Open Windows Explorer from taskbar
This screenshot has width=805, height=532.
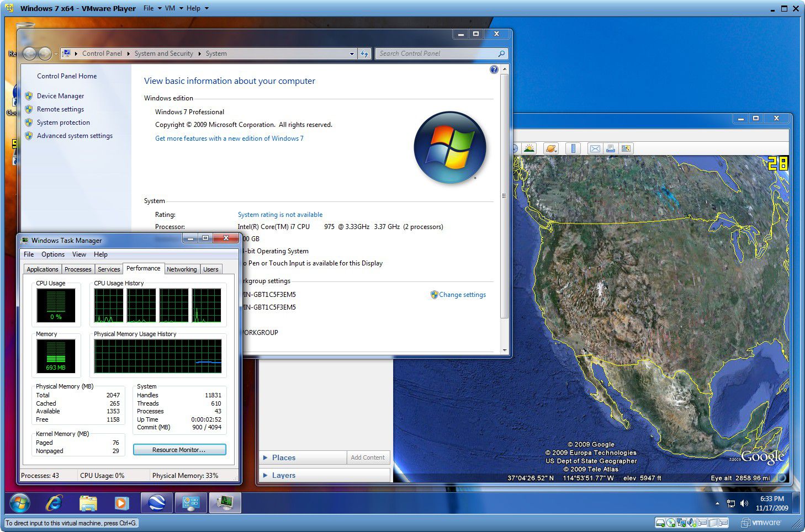(x=88, y=503)
